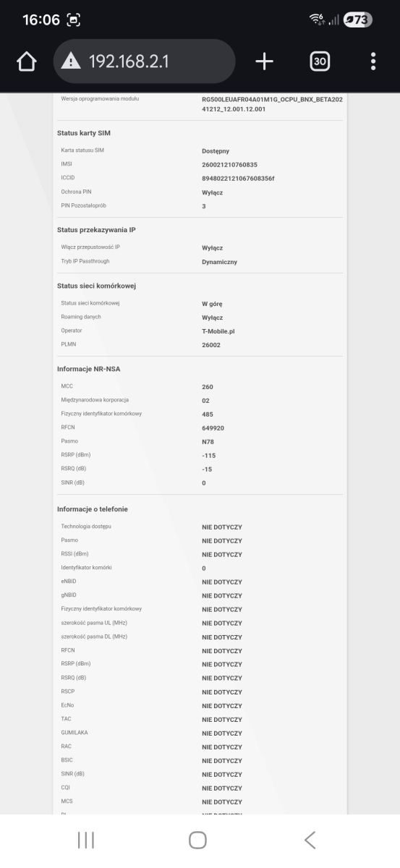Tap the Status karty SIM heading
Image resolution: width=400 pixels, height=868 pixels.
84,133
